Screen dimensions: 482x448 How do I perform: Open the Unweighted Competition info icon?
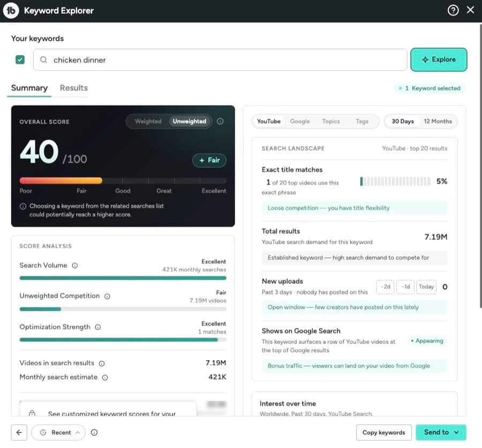[107, 296]
